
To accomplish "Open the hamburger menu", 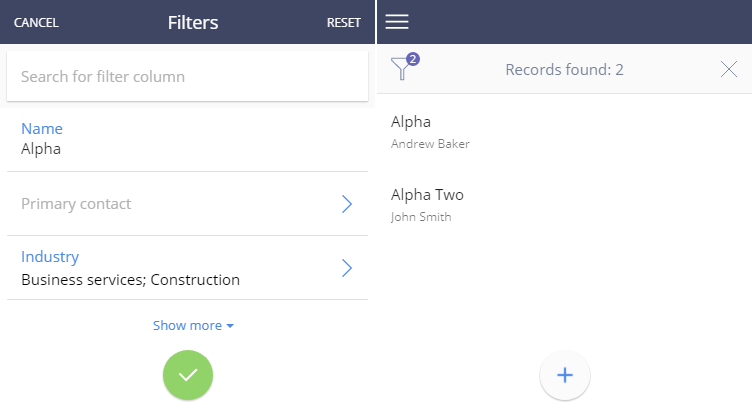I will pyautogui.click(x=397, y=22).
